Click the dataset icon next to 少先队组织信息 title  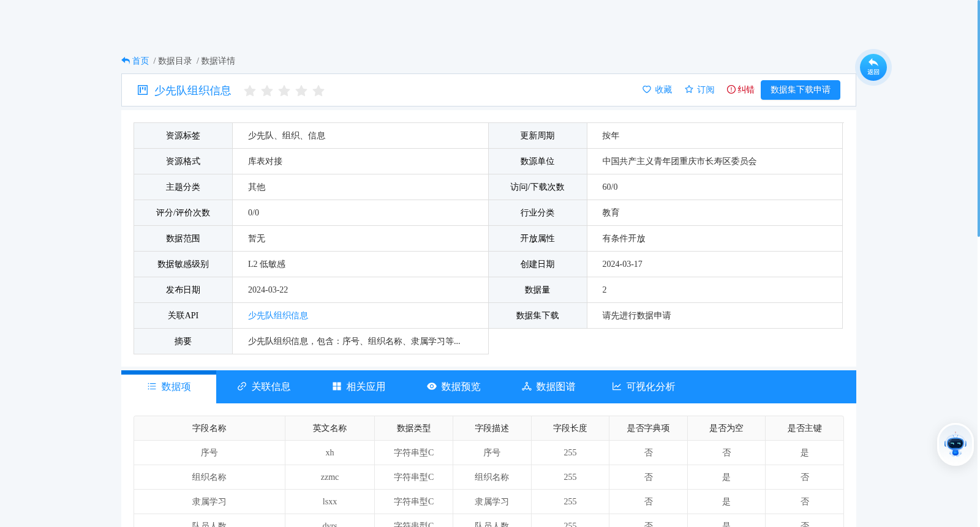143,90
